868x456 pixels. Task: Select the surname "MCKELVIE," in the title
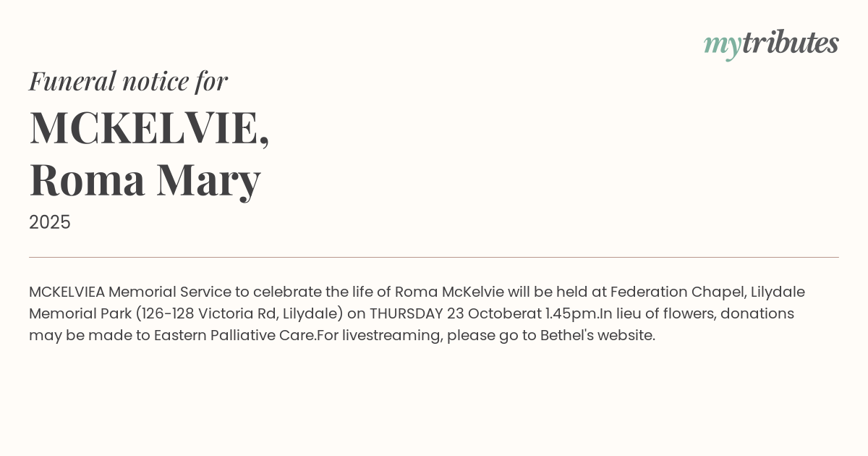point(149,128)
